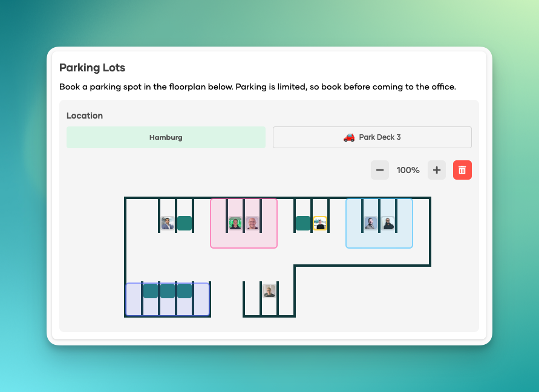Click the bald man's avatar in pink zone

[x=252, y=223]
